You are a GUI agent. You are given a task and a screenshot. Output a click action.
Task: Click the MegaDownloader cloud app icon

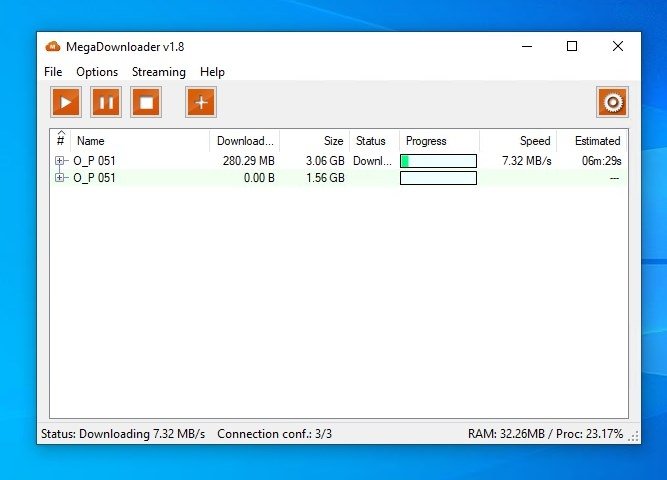[x=53, y=46]
